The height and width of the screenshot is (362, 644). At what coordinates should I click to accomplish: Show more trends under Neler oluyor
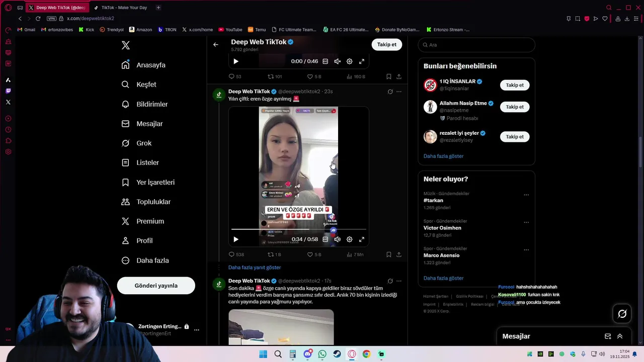pos(444,278)
